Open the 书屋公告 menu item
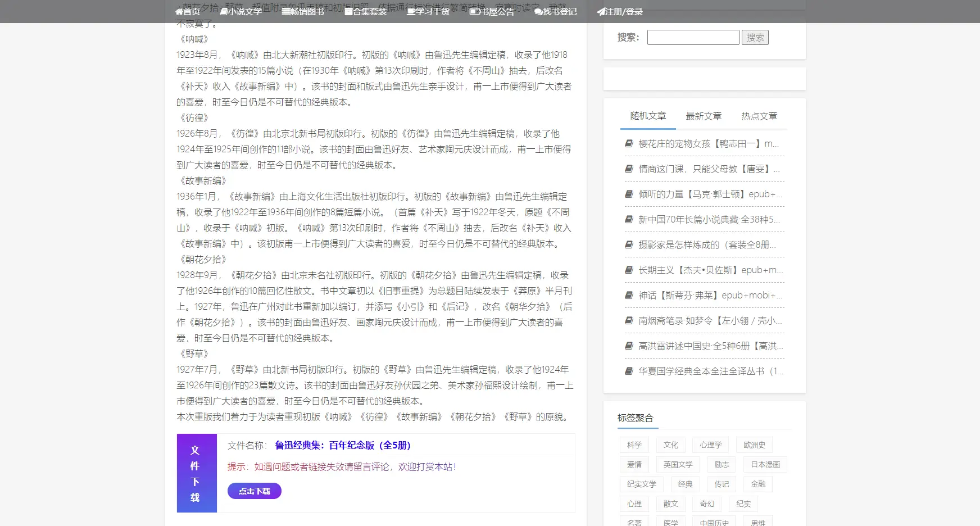Image resolution: width=980 pixels, height=526 pixels. 492,11
